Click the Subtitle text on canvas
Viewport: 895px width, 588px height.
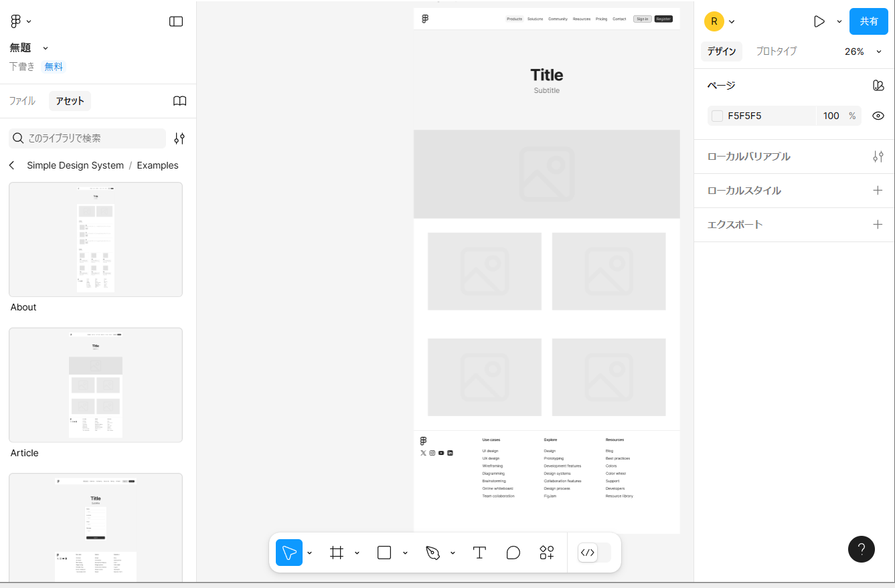[x=547, y=90]
